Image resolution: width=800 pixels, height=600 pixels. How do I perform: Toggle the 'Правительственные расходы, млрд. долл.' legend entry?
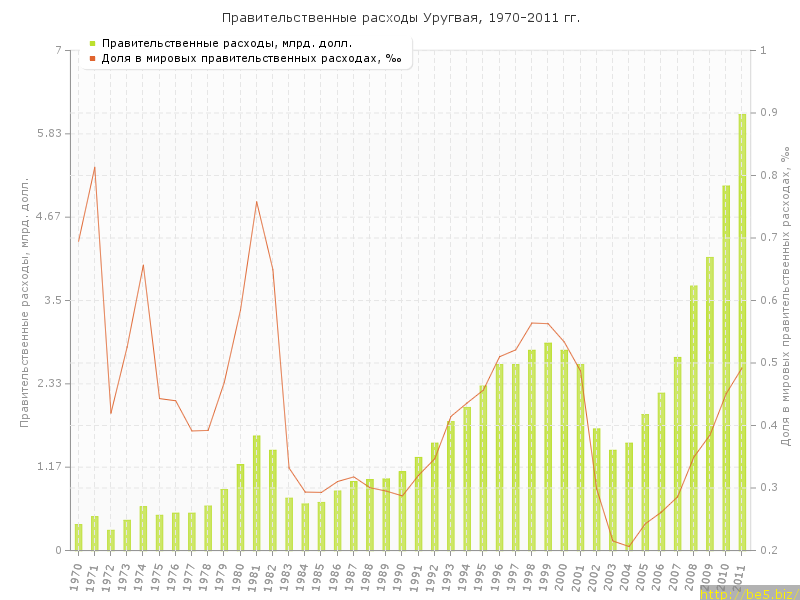pos(226,43)
